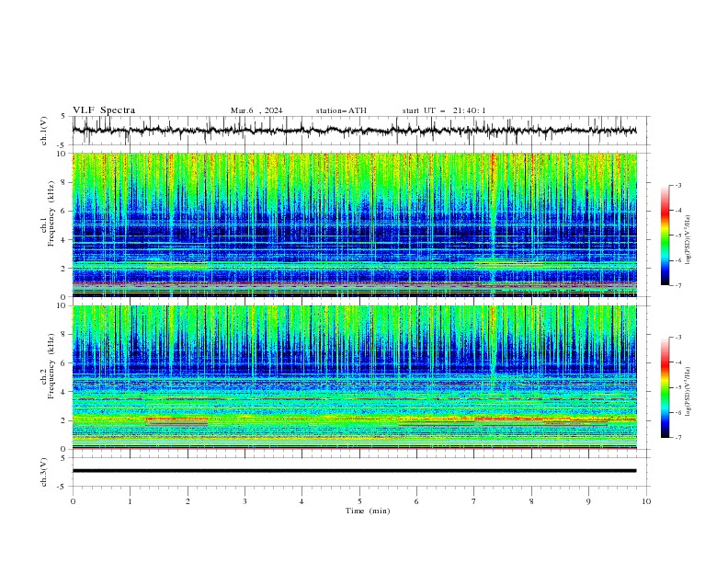Click the "8" kHz tick of ch.2 spectrogram
Screen dimensions: 728x563
[65, 335]
